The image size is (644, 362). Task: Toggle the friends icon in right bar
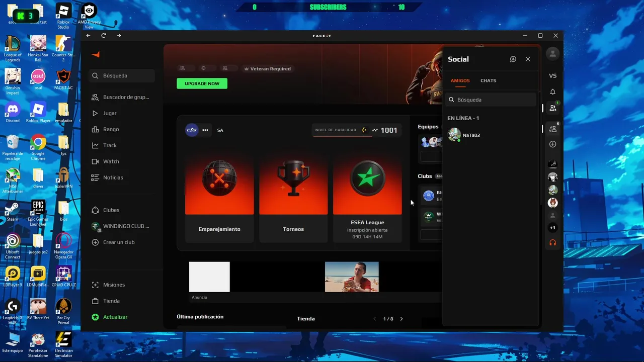coord(553,108)
